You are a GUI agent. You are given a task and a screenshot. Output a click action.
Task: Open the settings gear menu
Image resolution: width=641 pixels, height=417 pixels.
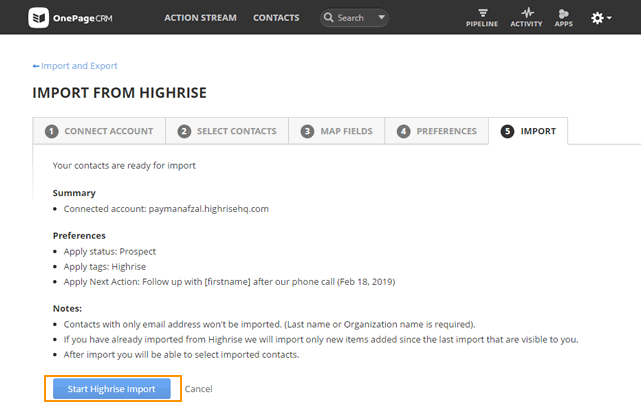(x=601, y=18)
